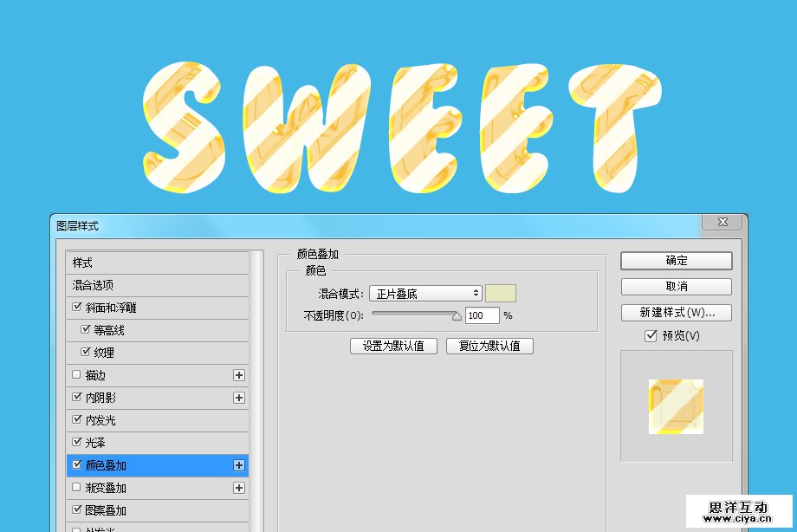Viewport: 797px width, 532px height.
Task: Click the plus icon next to 颜色叠加
Action: 239,465
